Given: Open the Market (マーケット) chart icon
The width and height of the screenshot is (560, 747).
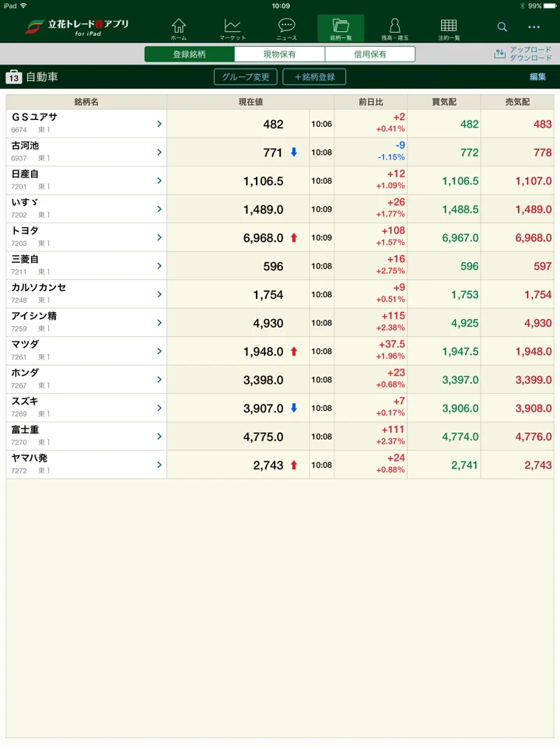Looking at the screenshot, I should (x=233, y=29).
